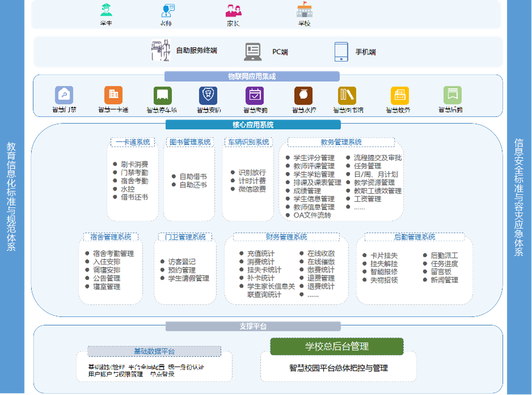Click the 智慧校园平台总体把控与管理 box
The height and width of the screenshot is (395, 532).
(337, 367)
